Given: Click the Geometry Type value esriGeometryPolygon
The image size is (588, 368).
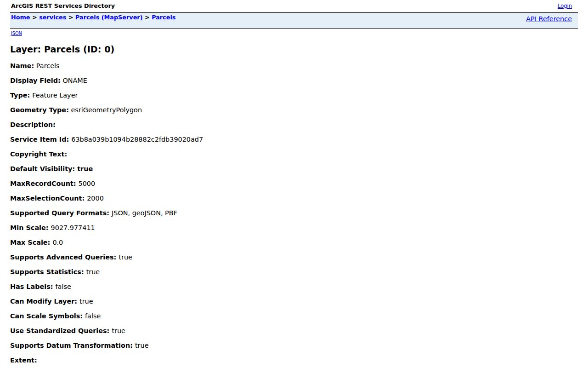Looking at the screenshot, I should pos(107,110).
